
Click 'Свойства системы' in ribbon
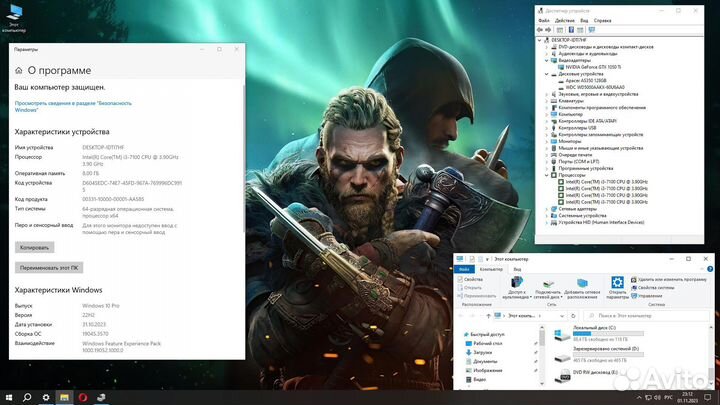652,287
